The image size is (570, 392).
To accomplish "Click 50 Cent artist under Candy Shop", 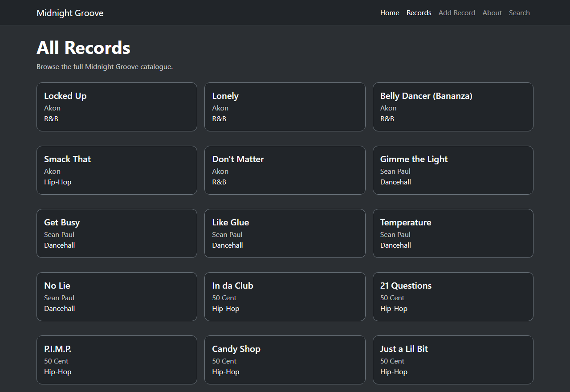I will [224, 361].
